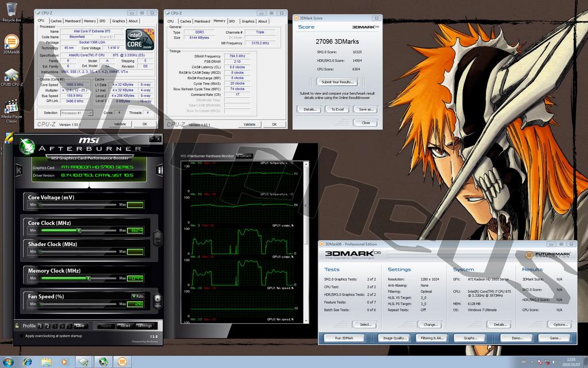Viewport: 588px width, 368px height.
Task: Open the 3DMark06 desktop shortcut
Action: click(11, 44)
